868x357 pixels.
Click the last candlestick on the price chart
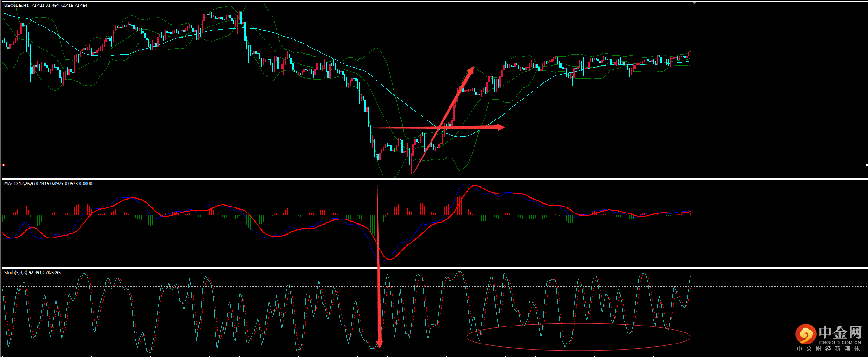pos(689,54)
